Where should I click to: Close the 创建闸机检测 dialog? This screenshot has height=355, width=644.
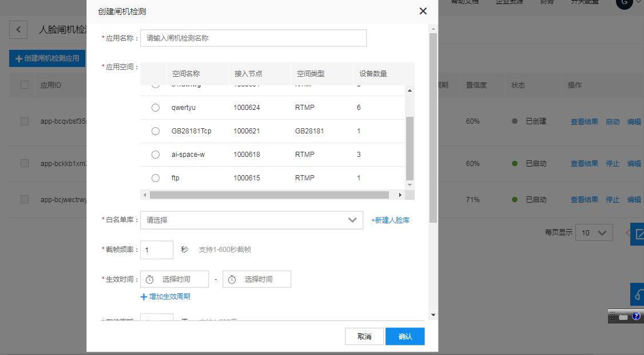423,11
